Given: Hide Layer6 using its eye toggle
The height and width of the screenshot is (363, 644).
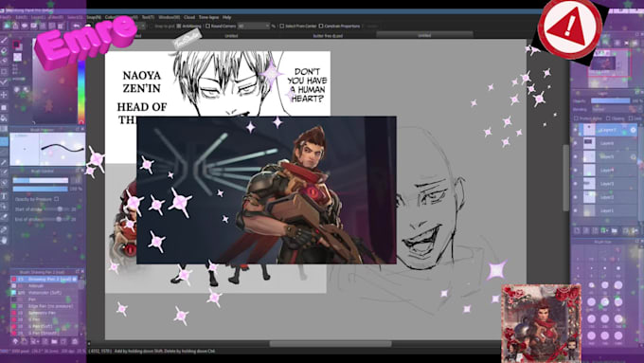Looking at the screenshot, I should 576,143.
